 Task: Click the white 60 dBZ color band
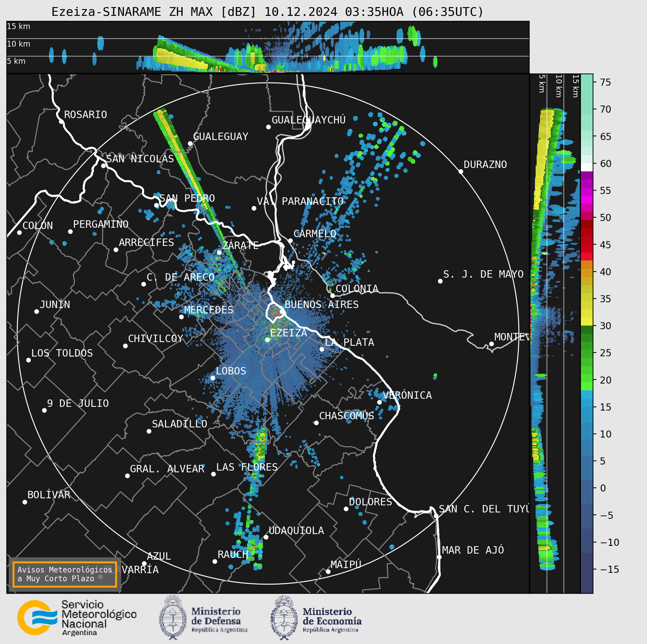point(587,167)
